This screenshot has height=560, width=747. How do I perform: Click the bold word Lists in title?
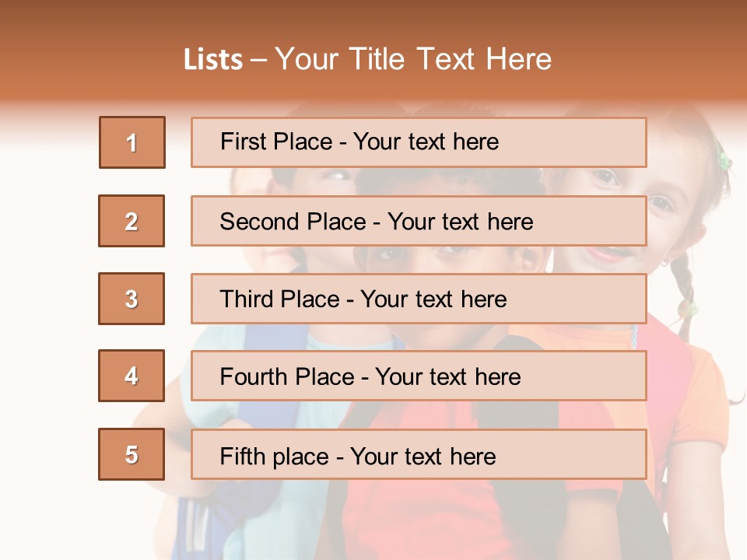213,60
